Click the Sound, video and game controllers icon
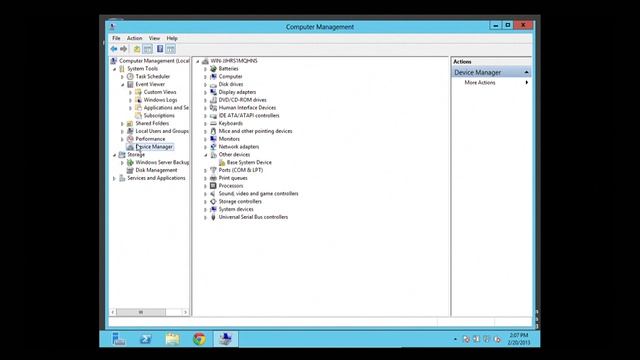Image resolution: width=640 pixels, height=360 pixels. pos(213,193)
